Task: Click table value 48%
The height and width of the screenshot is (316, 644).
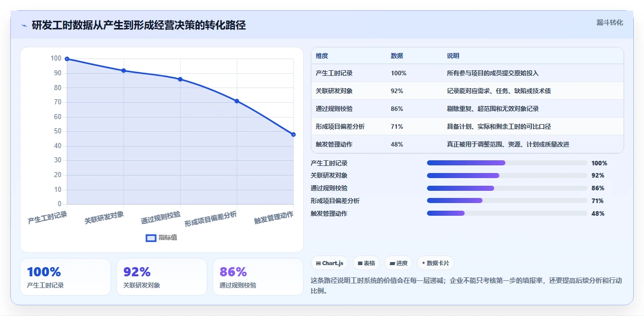Action: click(397, 145)
